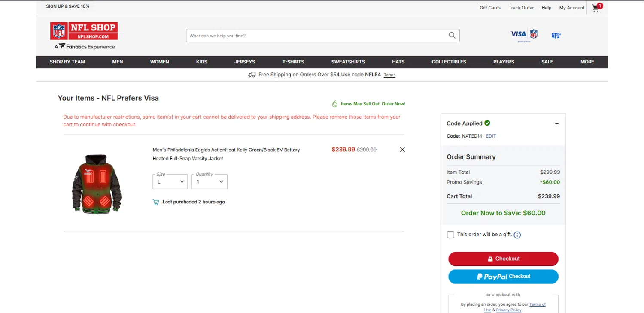Open the Size dropdown
The image size is (644, 313).
pyautogui.click(x=170, y=181)
